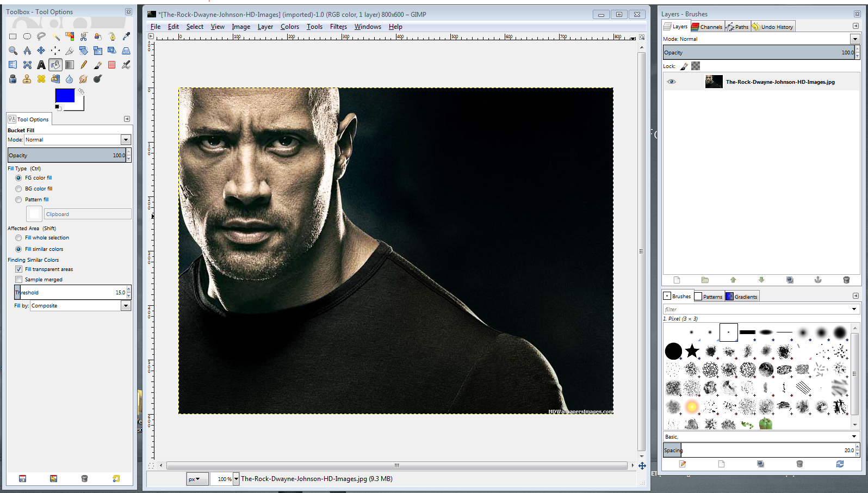Open the Colors menu

click(x=290, y=27)
